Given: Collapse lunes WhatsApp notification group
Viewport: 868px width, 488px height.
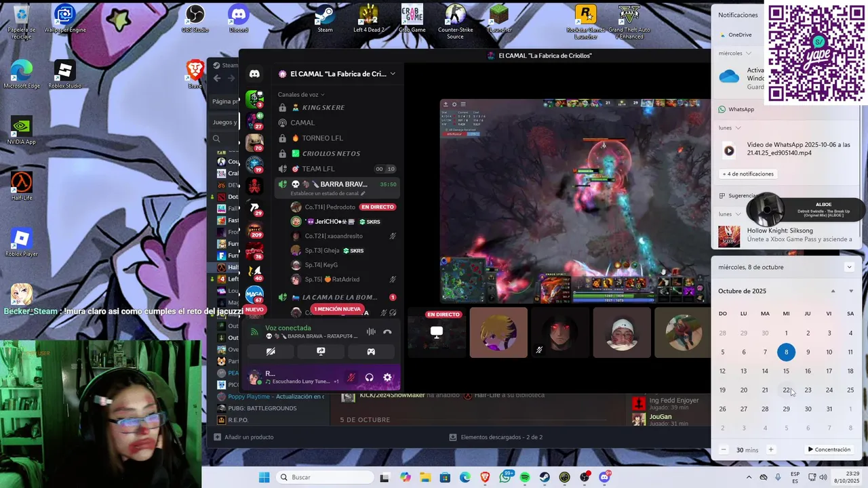Looking at the screenshot, I should pos(738,127).
